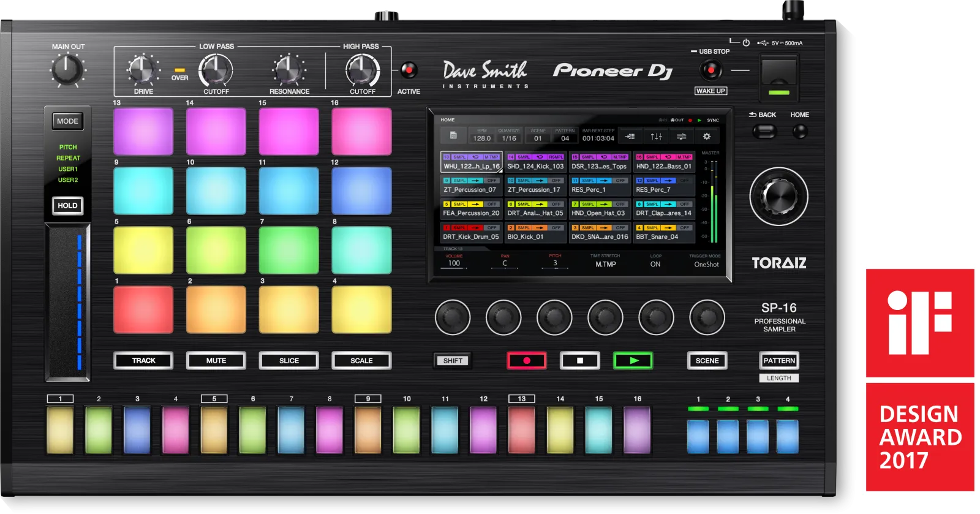Stop playback with the square stop button
980x514 pixels.
(x=580, y=361)
